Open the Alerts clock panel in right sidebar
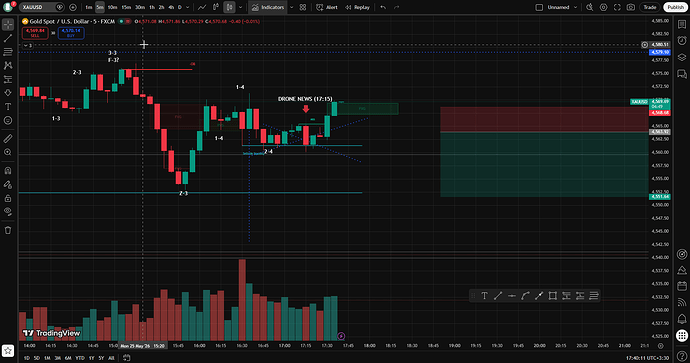690x363 pixels. 682,41
